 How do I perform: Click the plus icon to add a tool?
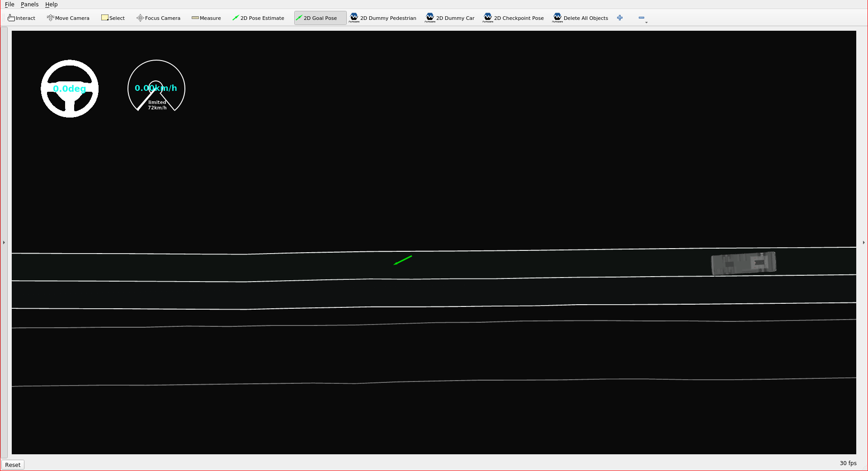pyautogui.click(x=619, y=18)
